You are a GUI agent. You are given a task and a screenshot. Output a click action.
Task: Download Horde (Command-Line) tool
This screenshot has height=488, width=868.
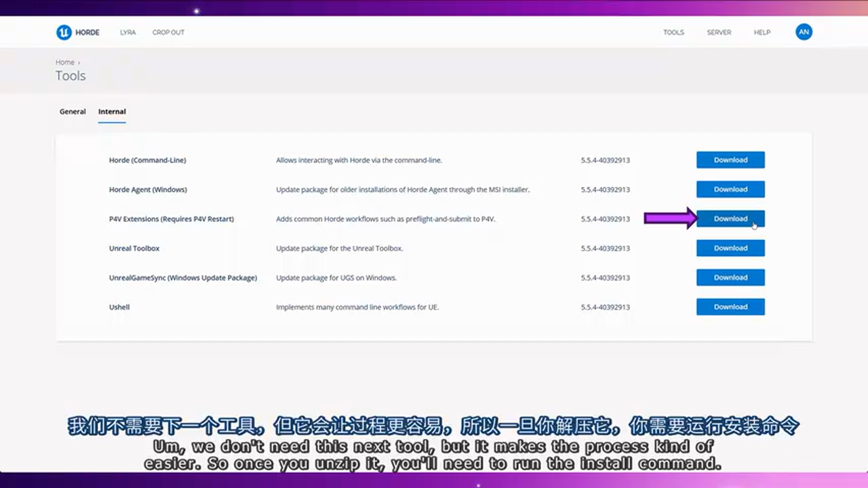pyautogui.click(x=730, y=160)
